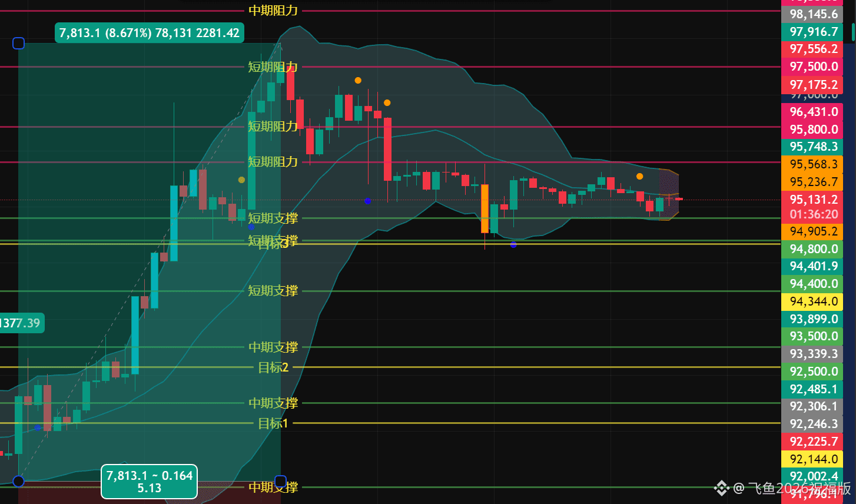Click the blue dot marker below the orange candle

pos(513,244)
